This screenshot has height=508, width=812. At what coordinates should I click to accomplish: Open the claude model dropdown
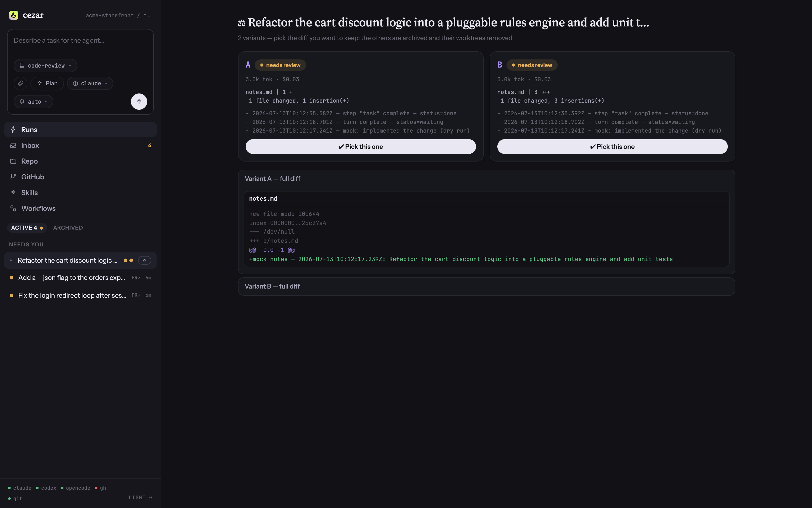pyautogui.click(x=90, y=83)
